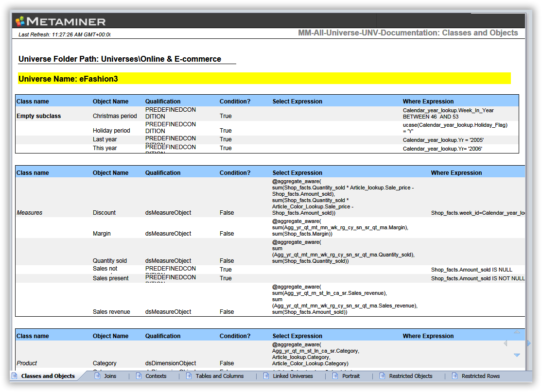Screen dimensions: 542x392
Task: Click the Sales revenue select expression
Action: pyautogui.click(x=345, y=299)
